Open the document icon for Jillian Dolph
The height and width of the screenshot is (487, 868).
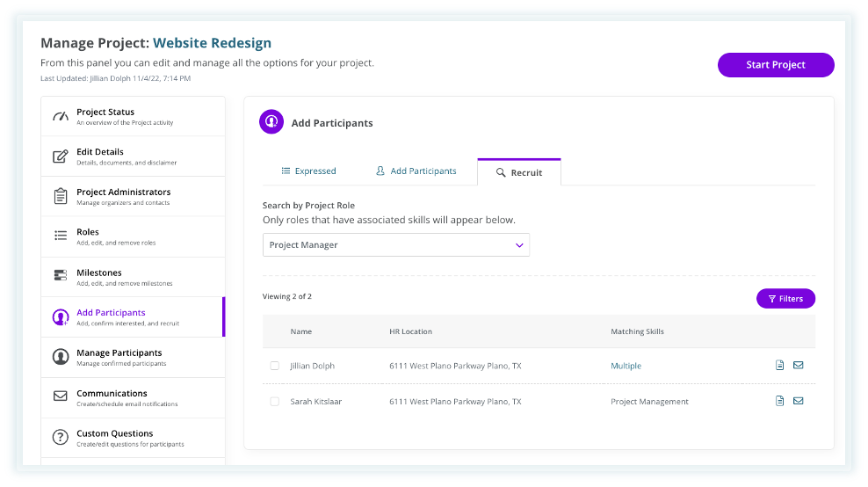click(779, 366)
